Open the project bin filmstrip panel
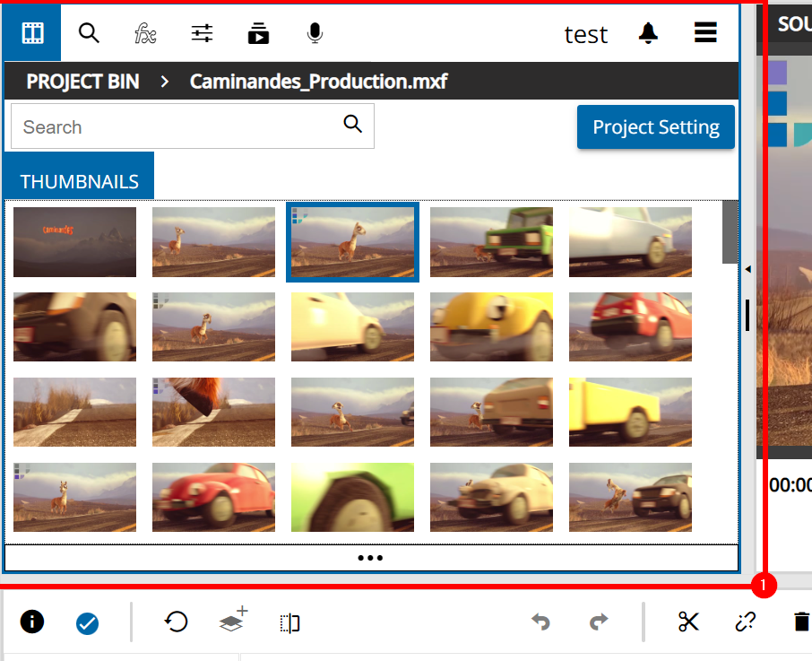 click(32, 33)
